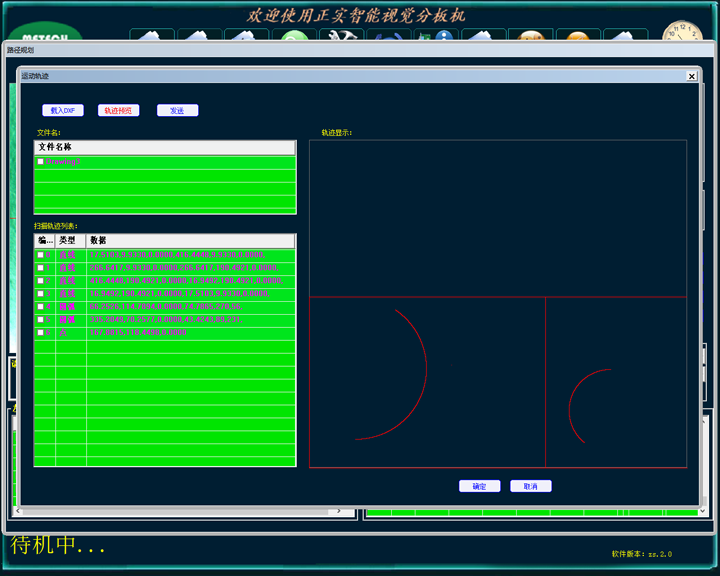Viewport: 720px width, 576px height.
Task: Check the box for trajectory row 0
Action: [40, 254]
